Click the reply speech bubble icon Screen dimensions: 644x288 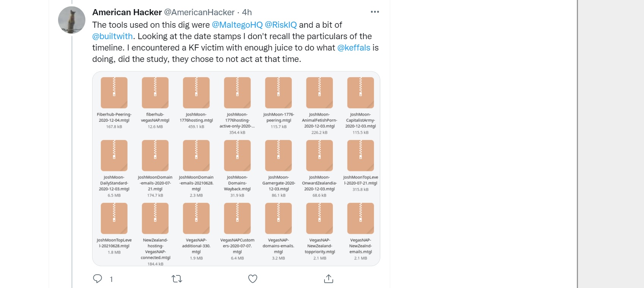98,279
